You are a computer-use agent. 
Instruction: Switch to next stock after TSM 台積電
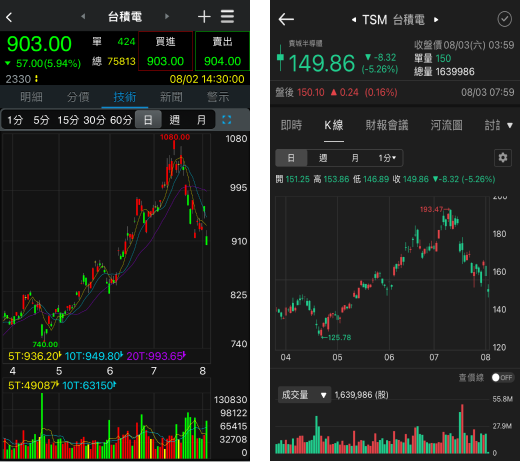point(436,20)
